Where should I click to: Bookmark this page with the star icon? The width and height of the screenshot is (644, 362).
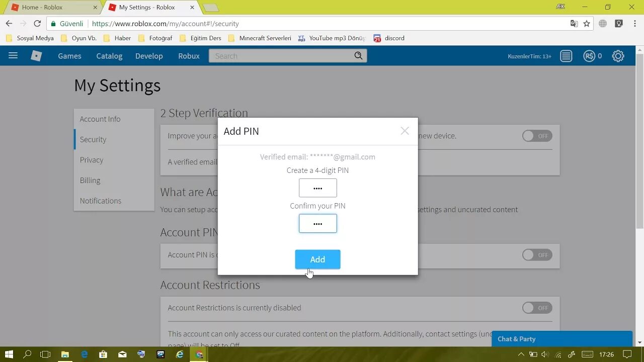(x=587, y=24)
